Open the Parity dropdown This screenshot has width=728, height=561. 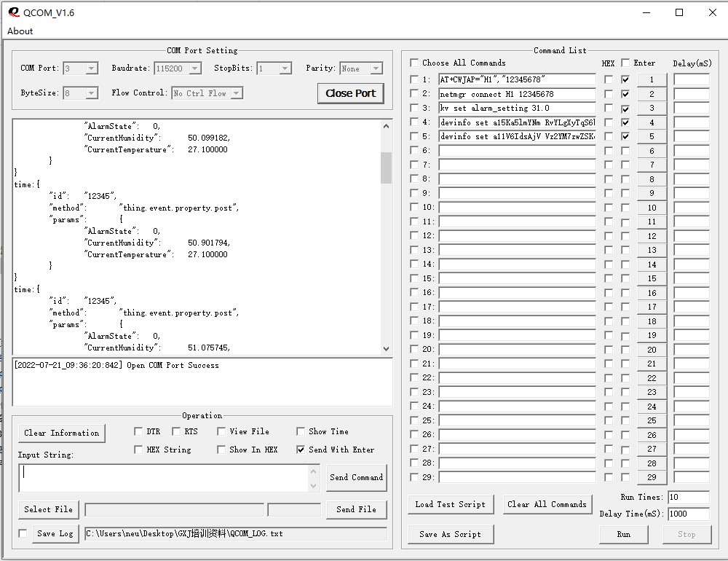[376, 68]
